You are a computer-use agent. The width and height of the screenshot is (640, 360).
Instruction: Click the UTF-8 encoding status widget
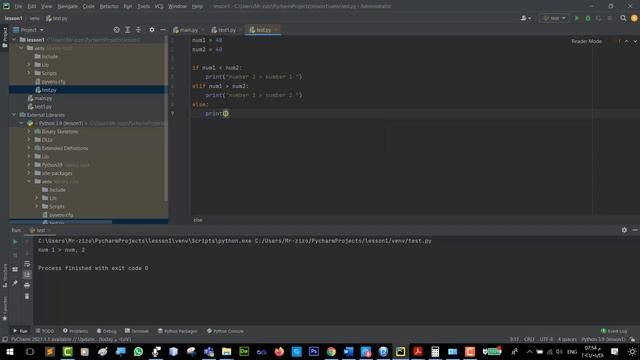[x=546, y=340]
